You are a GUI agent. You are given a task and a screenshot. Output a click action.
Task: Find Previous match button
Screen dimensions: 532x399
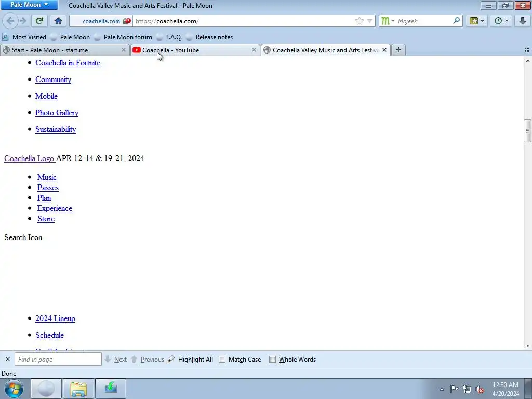[x=148, y=360]
